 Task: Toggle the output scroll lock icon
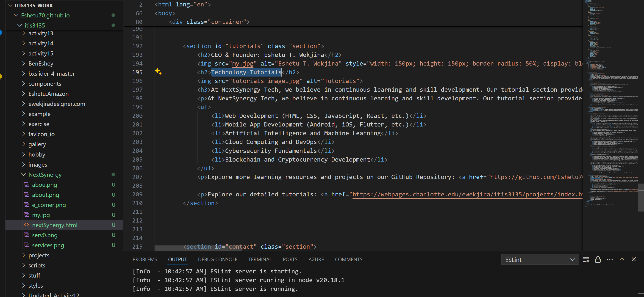(598, 260)
